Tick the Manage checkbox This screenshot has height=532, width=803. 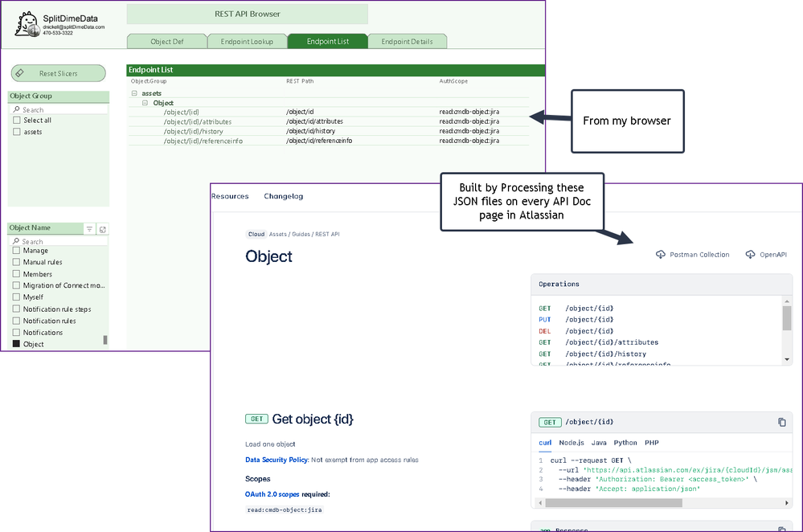[x=16, y=251]
